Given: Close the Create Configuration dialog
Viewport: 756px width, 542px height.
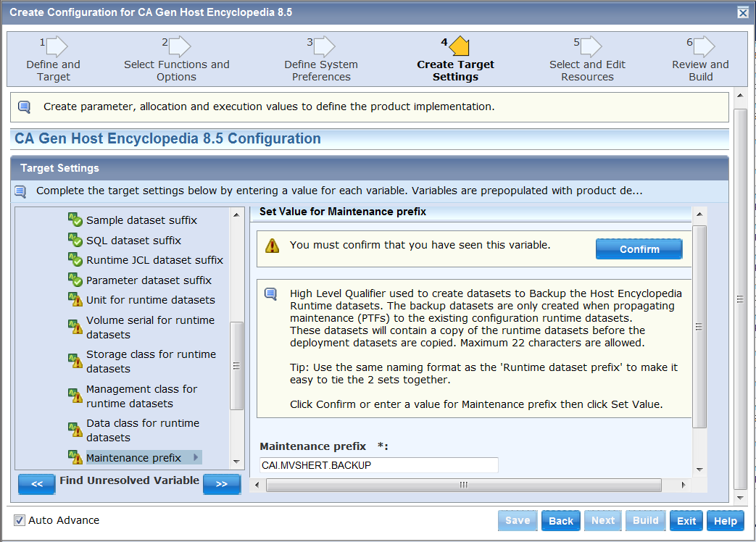Looking at the screenshot, I should click(x=743, y=13).
